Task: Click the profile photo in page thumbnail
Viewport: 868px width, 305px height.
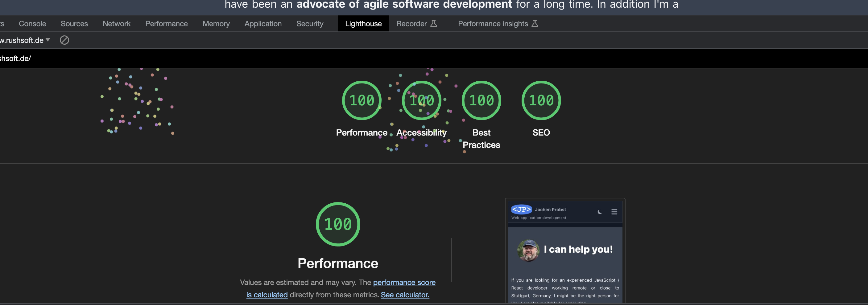Action: pyautogui.click(x=528, y=250)
